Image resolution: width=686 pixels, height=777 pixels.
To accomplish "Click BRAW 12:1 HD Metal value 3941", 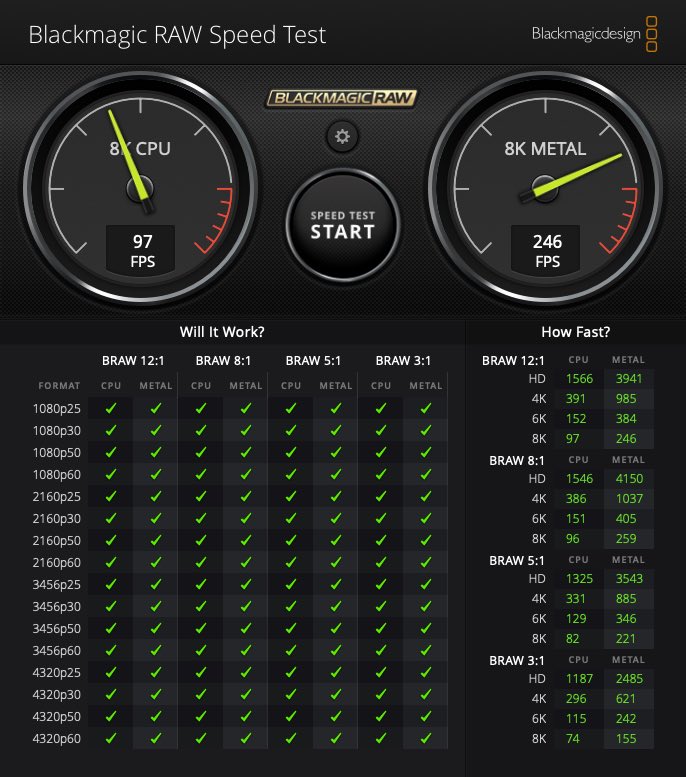I will click(629, 379).
